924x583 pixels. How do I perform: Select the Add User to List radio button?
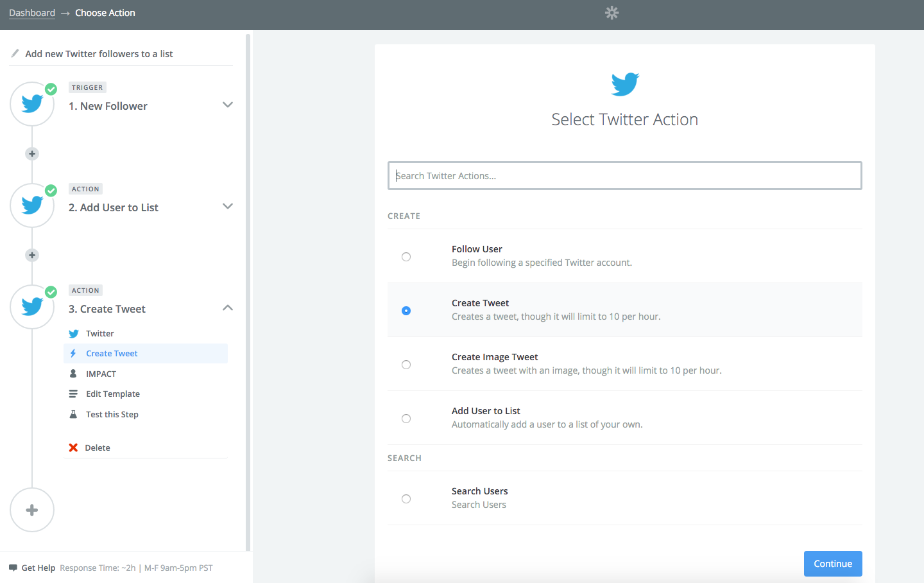(x=406, y=419)
